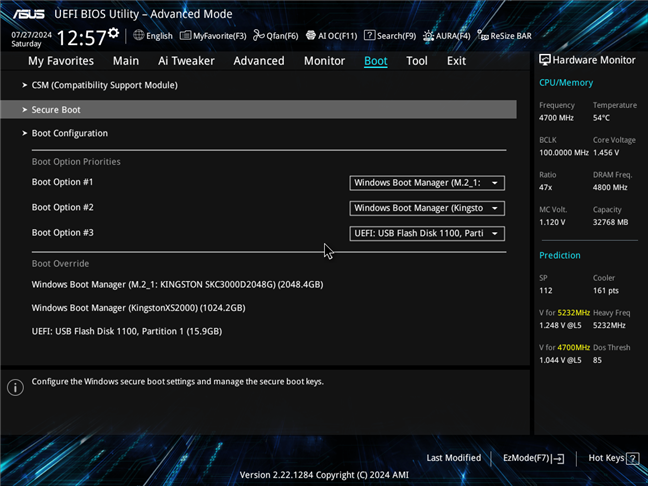Click the globe language icon
The height and width of the screenshot is (486, 648).
(x=138, y=36)
